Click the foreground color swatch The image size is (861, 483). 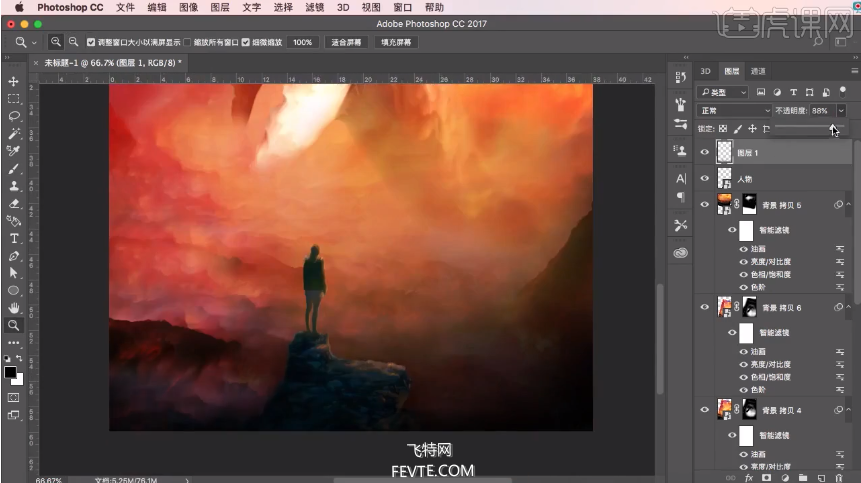pyautogui.click(x=10, y=372)
